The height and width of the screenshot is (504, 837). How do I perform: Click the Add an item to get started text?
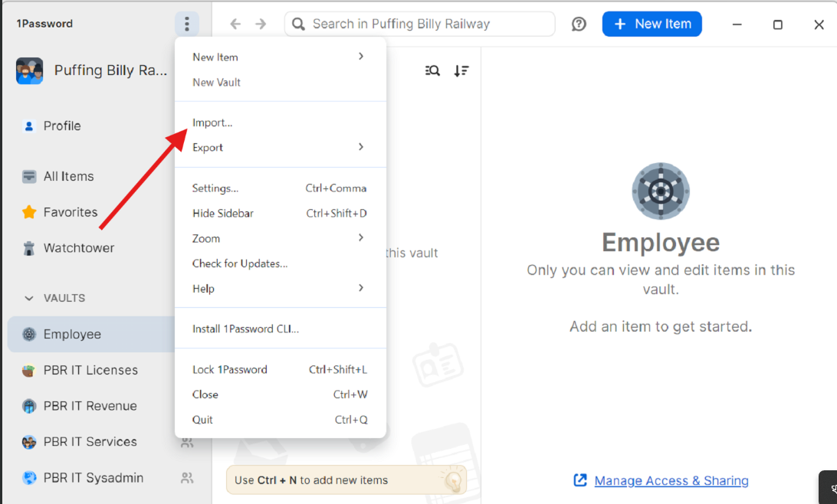(x=661, y=326)
